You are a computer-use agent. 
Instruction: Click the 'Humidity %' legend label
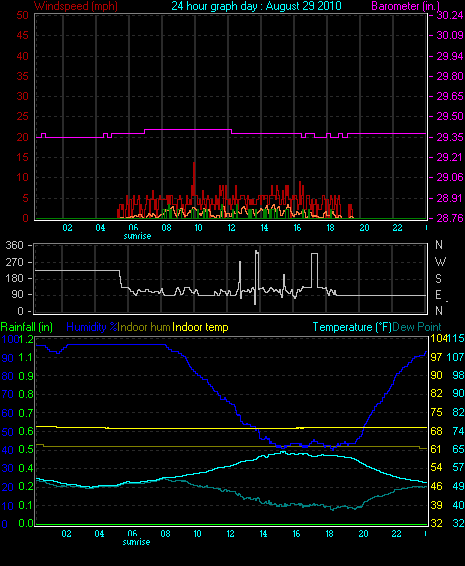(x=92, y=327)
